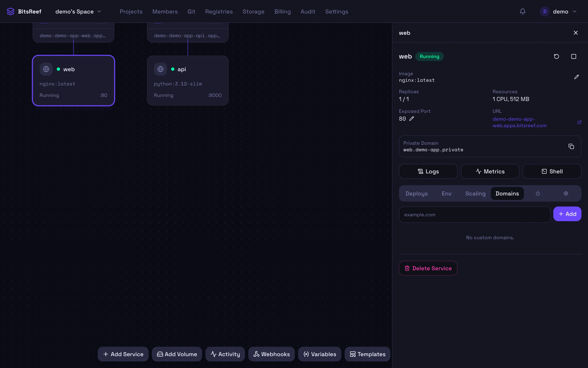
Task: Open service URL in new tab
Action: click(579, 122)
